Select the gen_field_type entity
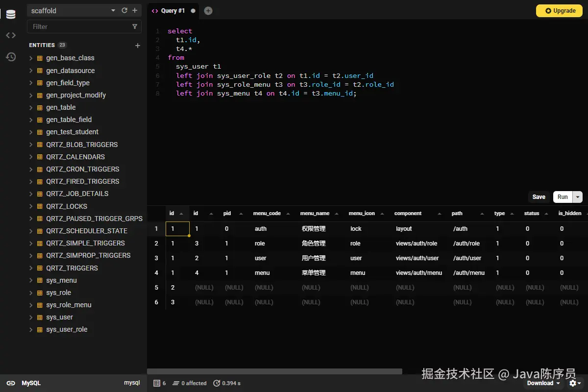Viewport: 588px width, 392px height. pos(68,83)
